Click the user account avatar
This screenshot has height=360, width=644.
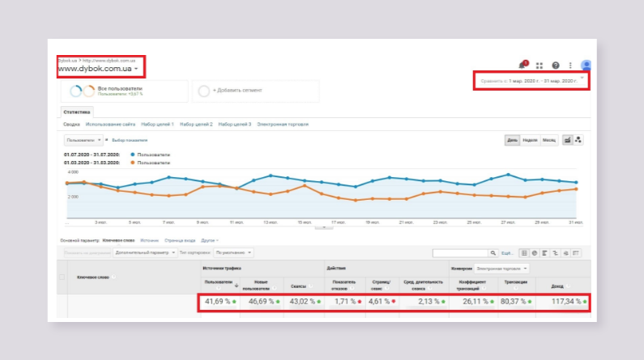(x=586, y=65)
